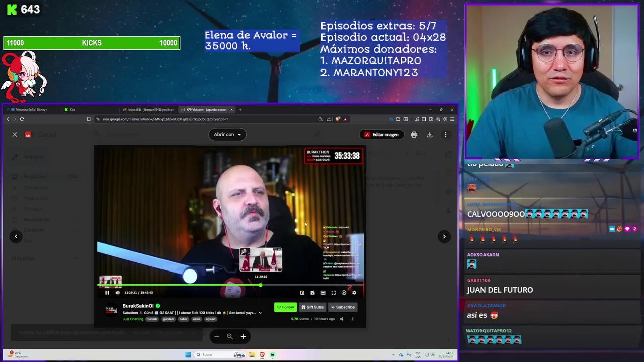Viewport: 644px width, 362px height.
Task: Zoom in with the plus button
Action: point(243,336)
